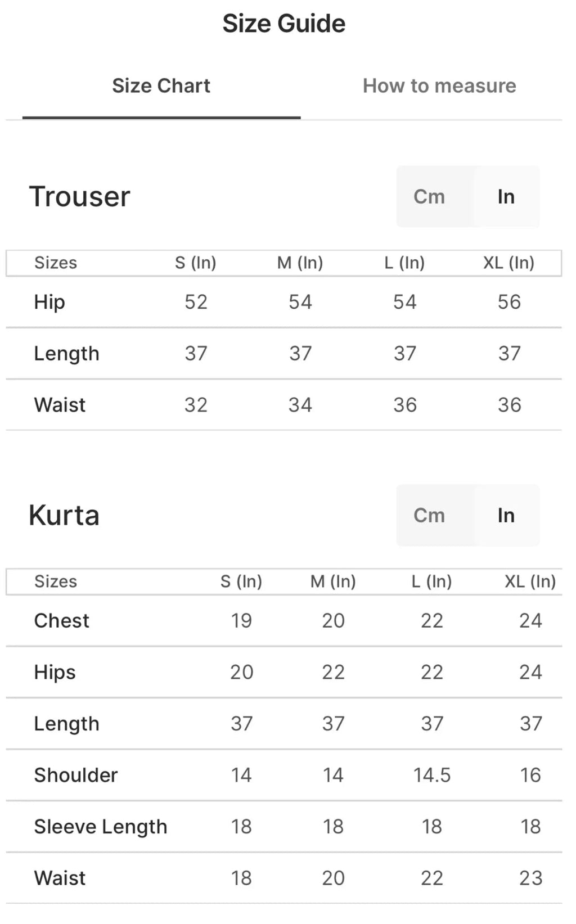
Task: Click the Kurta section heading
Action: (64, 515)
